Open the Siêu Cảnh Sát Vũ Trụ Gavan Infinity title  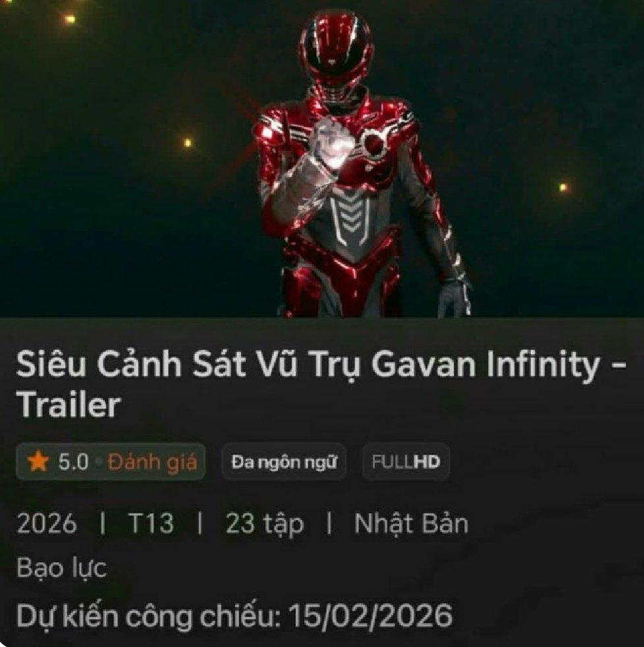point(308,364)
